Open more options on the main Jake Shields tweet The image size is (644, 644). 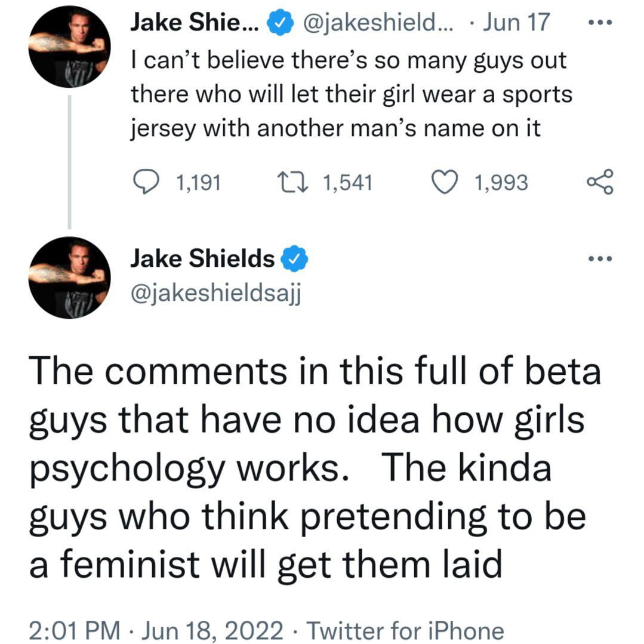click(x=600, y=259)
